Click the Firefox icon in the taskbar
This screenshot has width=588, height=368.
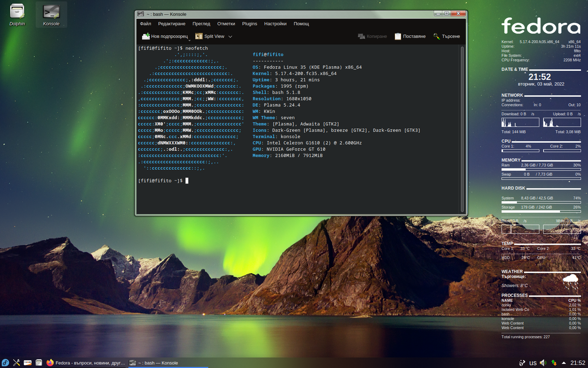coord(50,363)
